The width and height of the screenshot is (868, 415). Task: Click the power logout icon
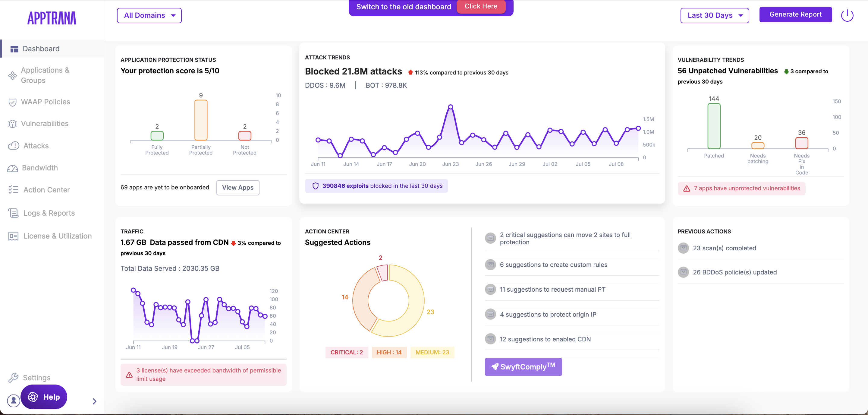click(847, 15)
